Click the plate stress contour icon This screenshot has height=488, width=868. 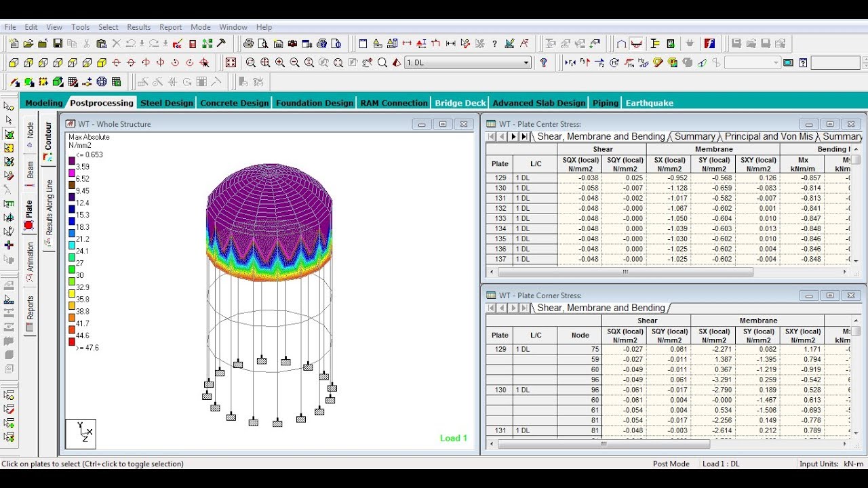(672, 62)
